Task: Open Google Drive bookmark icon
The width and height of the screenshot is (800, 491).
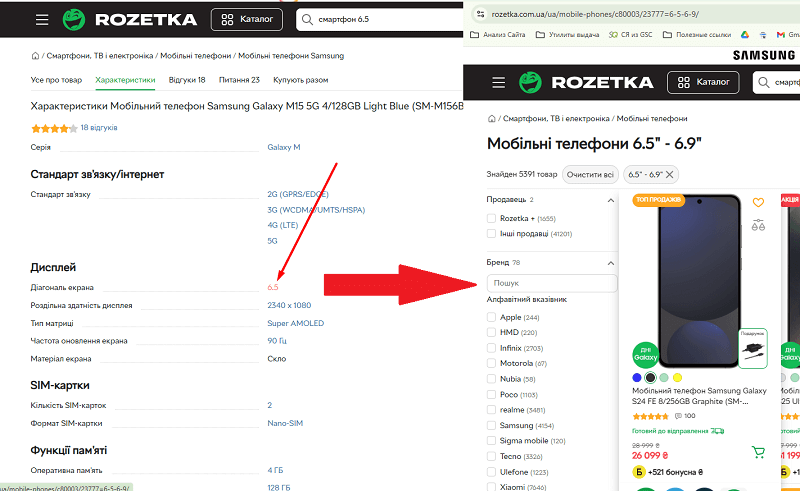Action: [745, 35]
